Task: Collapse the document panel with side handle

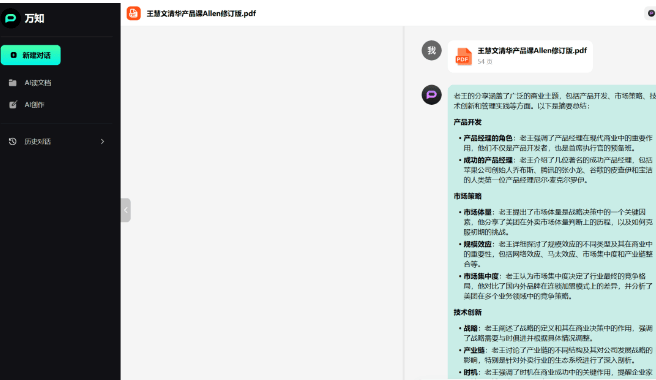Action: (x=126, y=210)
